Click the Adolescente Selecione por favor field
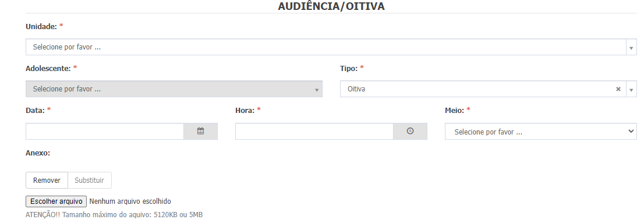The width and height of the screenshot is (644, 223). pyautogui.click(x=174, y=89)
